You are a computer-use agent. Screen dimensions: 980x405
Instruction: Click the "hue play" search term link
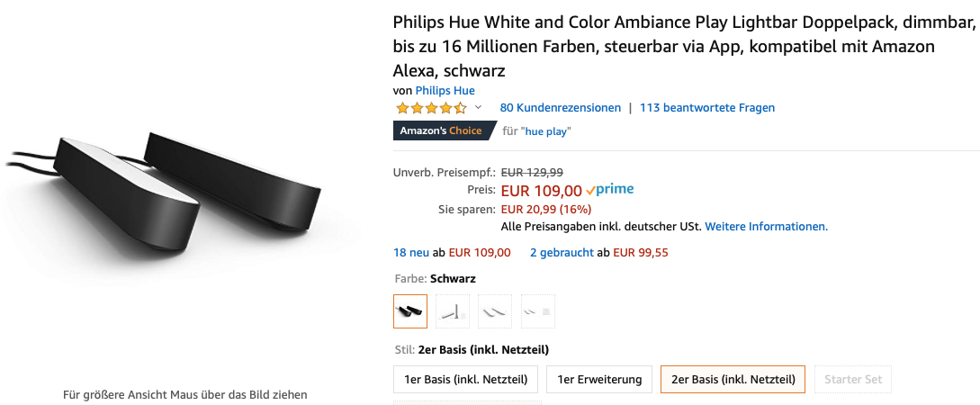pos(547,131)
